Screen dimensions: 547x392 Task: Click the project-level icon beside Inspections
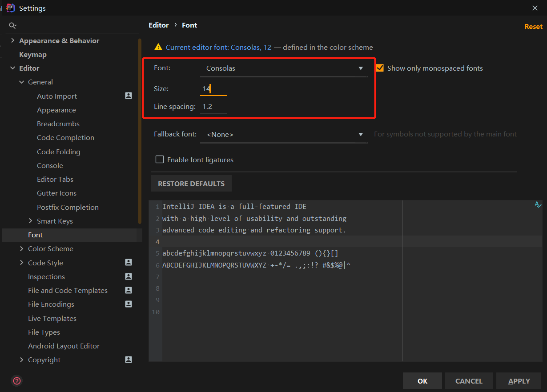click(129, 276)
